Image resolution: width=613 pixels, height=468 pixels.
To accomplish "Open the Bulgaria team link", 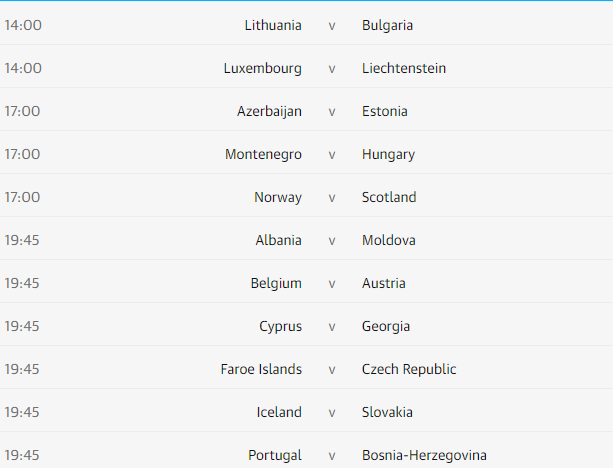I will point(387,25).
